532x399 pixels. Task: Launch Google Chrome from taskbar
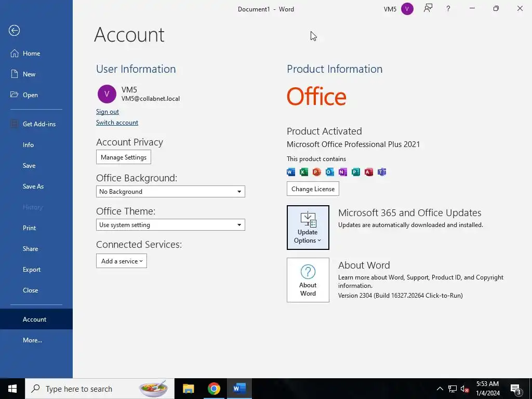[214, 389]
